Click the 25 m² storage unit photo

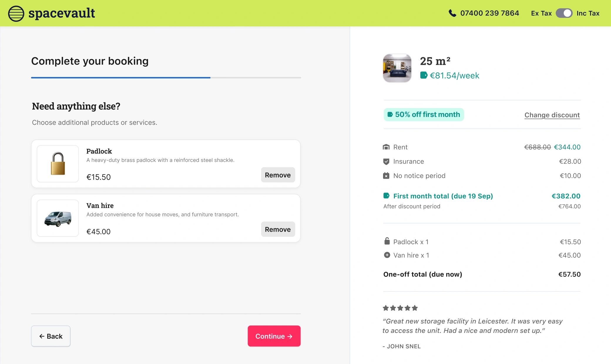397,68
